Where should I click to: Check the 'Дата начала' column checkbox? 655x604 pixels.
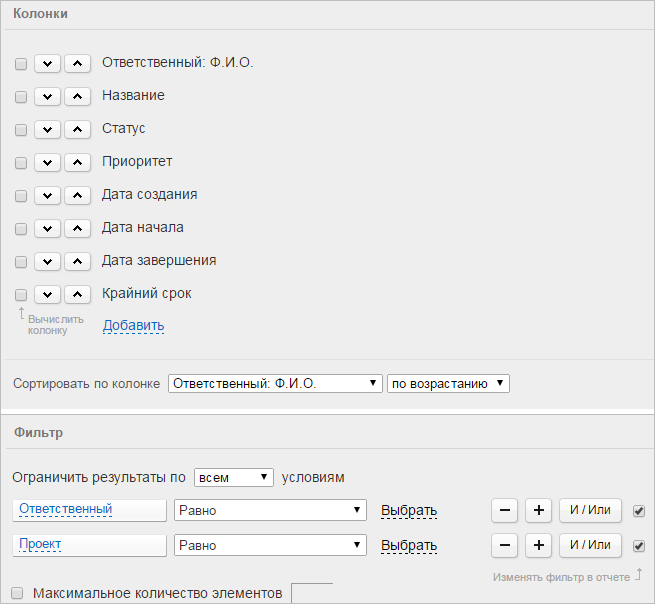click(x=21, y=229)
